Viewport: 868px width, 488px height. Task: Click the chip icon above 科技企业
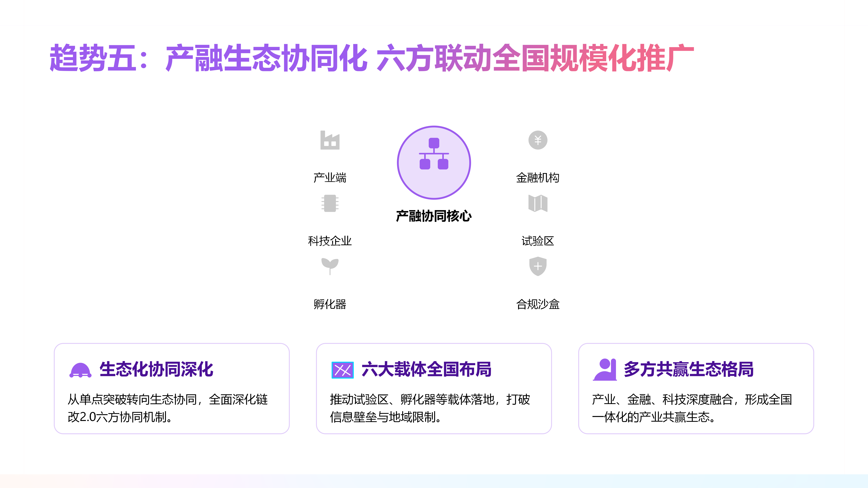330,203
